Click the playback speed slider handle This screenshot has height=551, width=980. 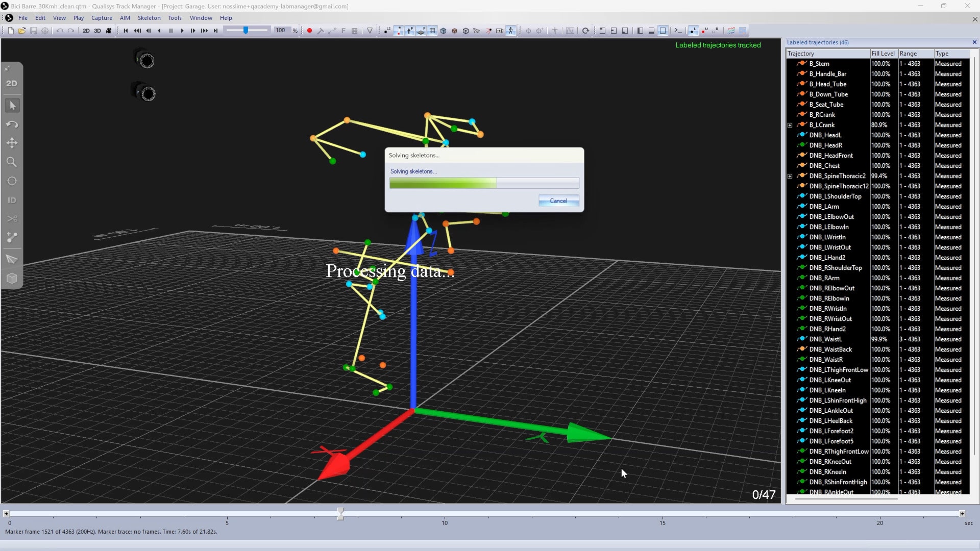(x=246, y=31)
